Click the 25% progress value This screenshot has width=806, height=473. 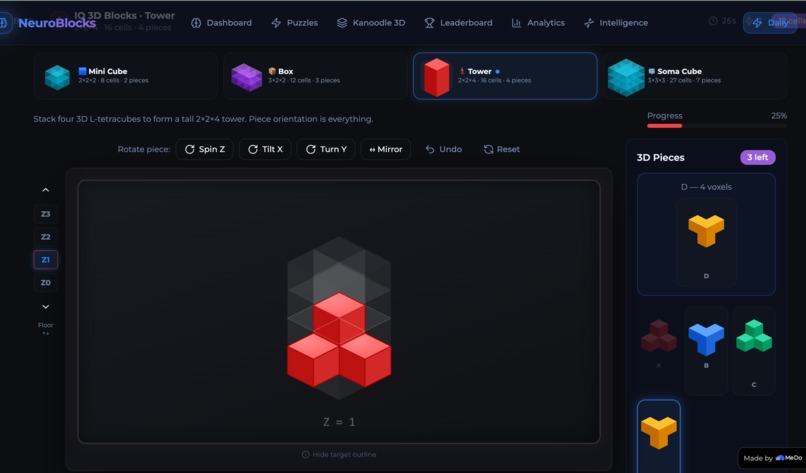tap(779, 116)
